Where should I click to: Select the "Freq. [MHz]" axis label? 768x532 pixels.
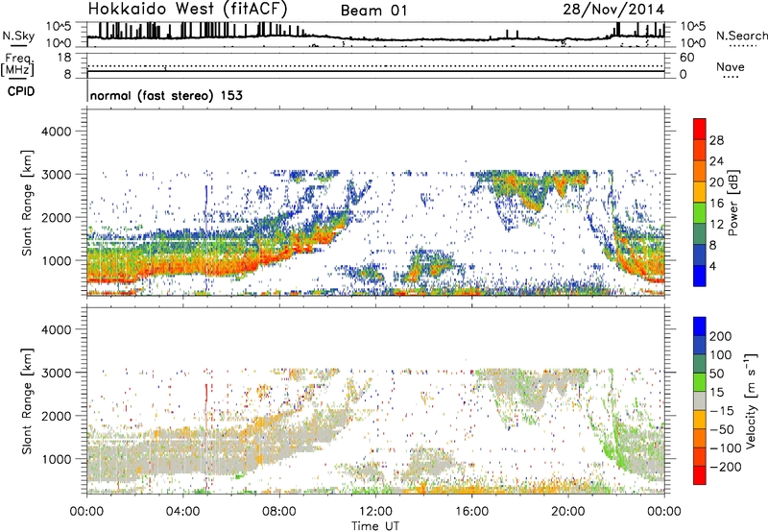point(18,64)
